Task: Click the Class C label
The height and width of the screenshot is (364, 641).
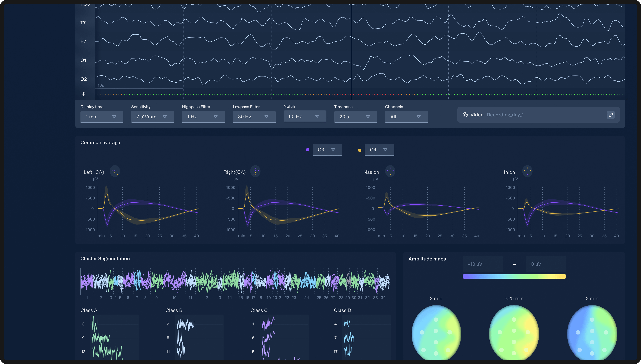Action: 259,310
